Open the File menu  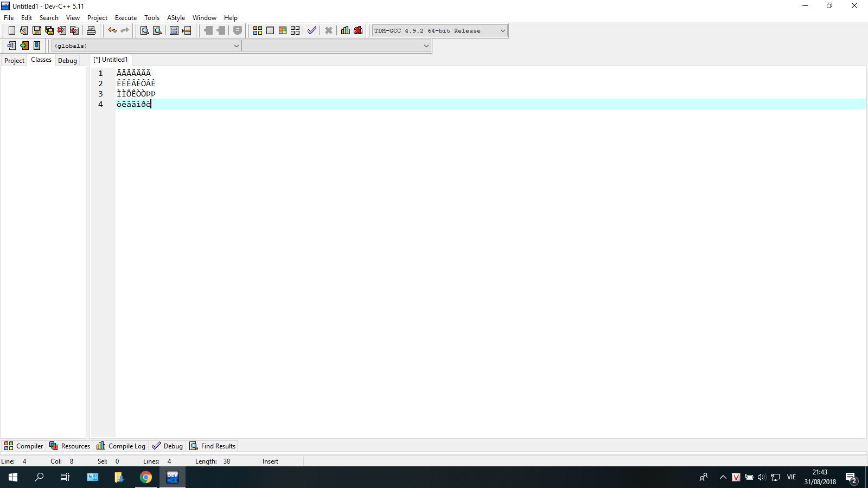point(9,17)
